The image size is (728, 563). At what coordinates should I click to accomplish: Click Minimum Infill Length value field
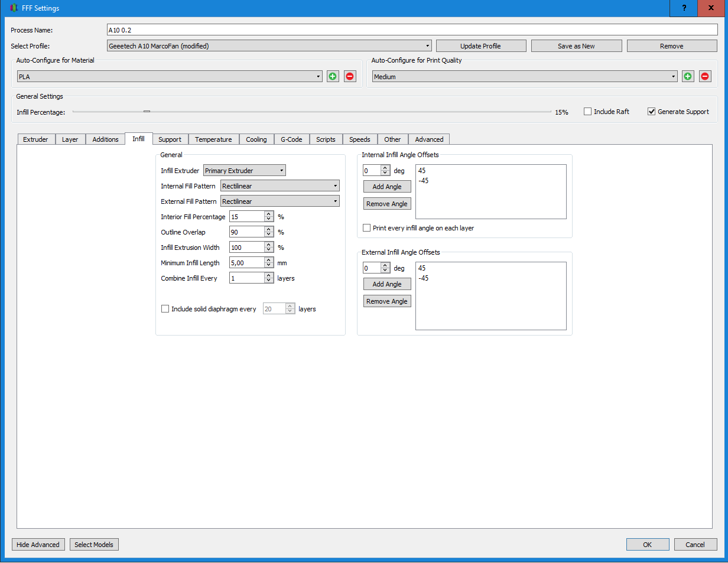click(246, 263)
